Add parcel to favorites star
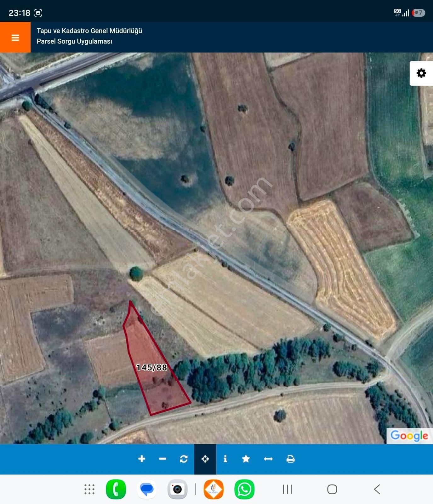 (246, 459)
